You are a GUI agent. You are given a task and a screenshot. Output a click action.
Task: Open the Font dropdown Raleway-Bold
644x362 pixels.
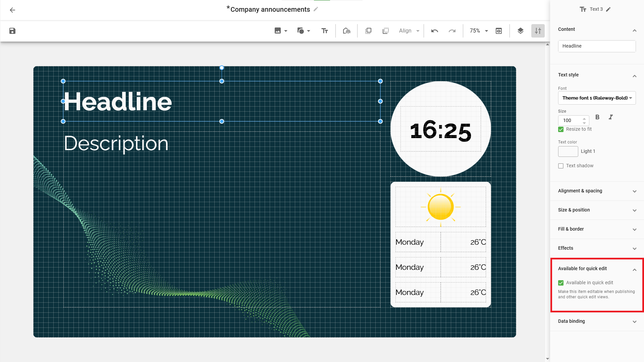click(597, 98)
